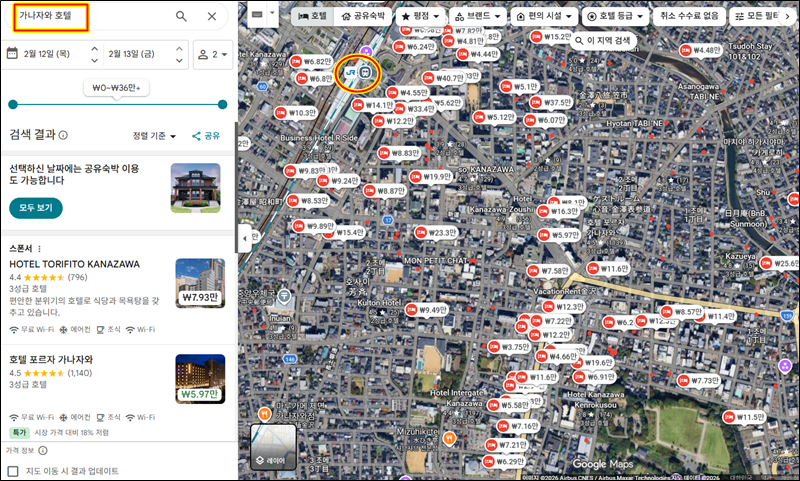Click the ₩19.9만 hotel marker
This screenshot has height=481, width=800.
pyautogui.click(x=431, y=176)
